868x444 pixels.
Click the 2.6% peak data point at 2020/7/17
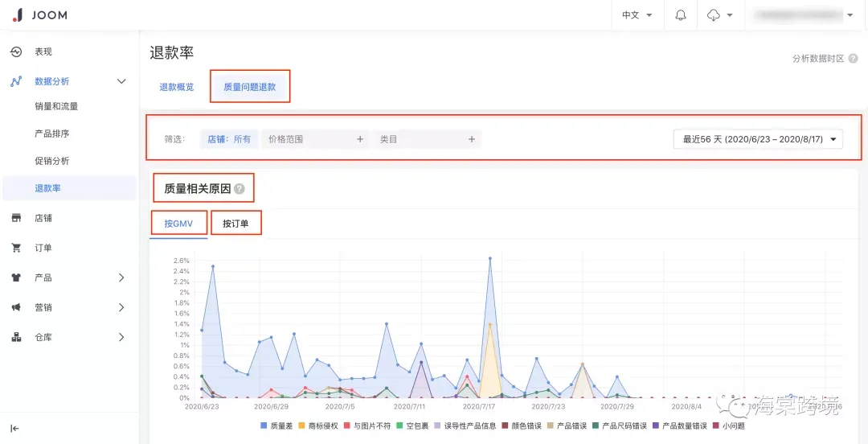[x=490, y=258]
